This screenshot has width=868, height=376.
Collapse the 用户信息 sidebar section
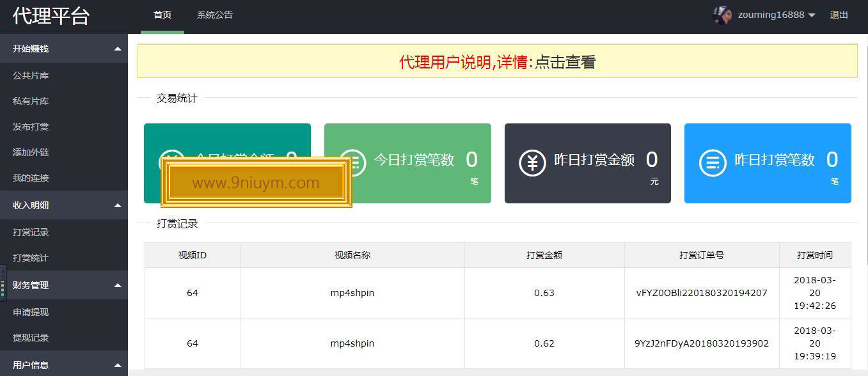coord(118,365)
